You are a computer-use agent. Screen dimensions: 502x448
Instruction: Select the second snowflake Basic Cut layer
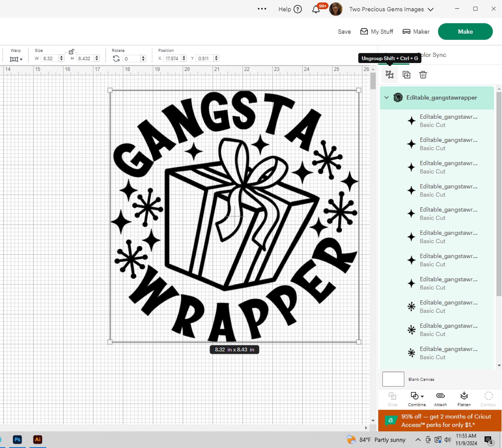tap(437, 330)
